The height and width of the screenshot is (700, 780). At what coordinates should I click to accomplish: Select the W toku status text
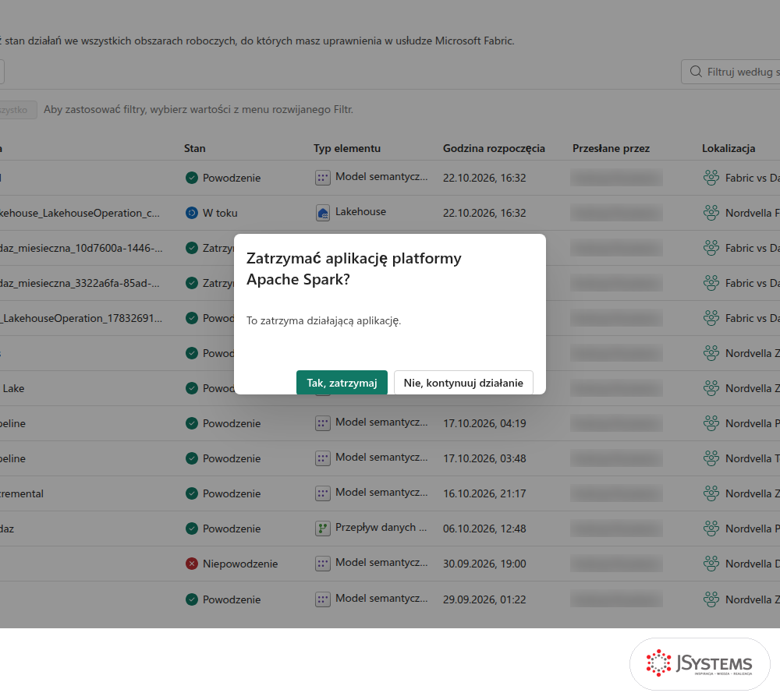220,213
